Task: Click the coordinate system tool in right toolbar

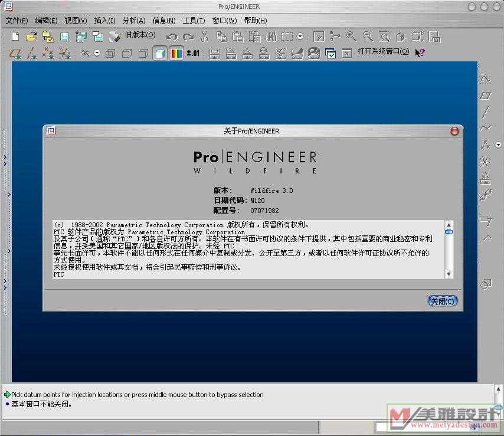Action: click(485, 161)
